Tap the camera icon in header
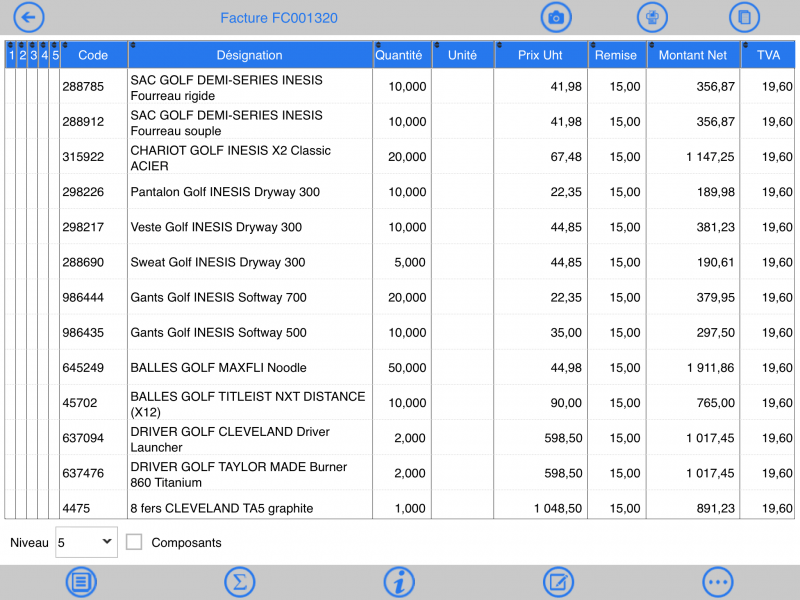800x600 pixels. pyautogui.click(x=556, y=17)
